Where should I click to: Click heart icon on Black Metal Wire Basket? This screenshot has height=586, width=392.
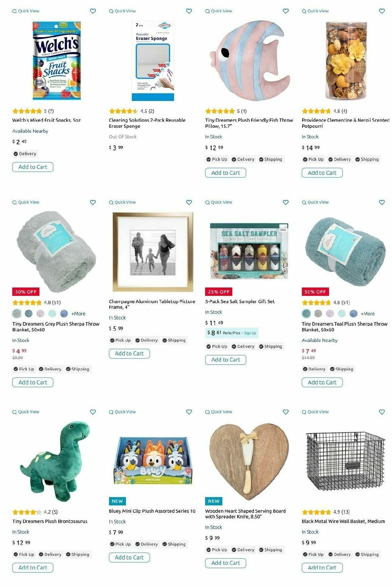click(382, 412)
